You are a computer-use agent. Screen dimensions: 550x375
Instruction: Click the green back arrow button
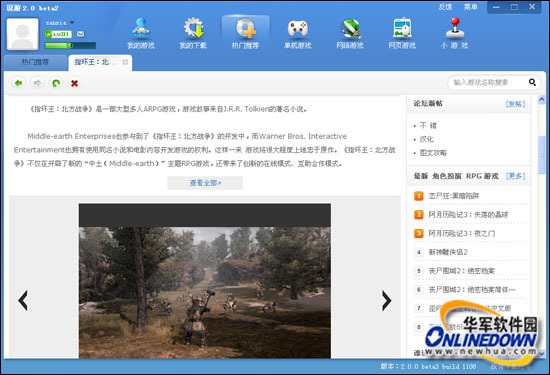[19, 83]
